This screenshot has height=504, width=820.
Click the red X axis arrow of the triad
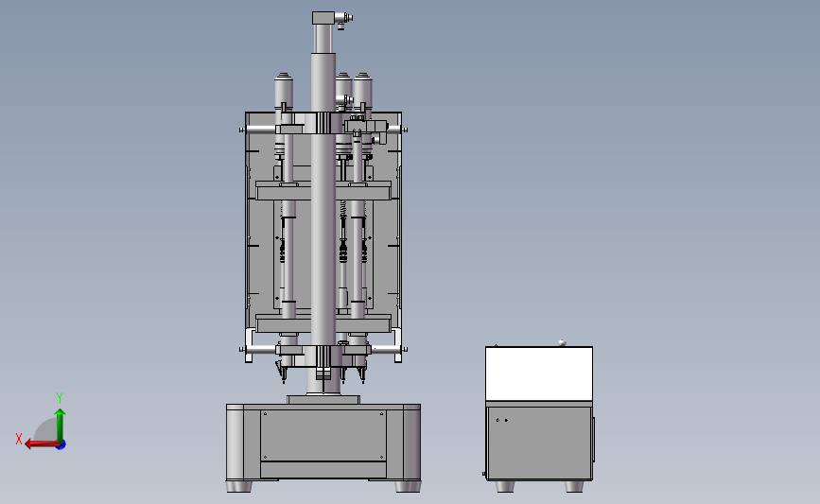[x=41, y=443]
